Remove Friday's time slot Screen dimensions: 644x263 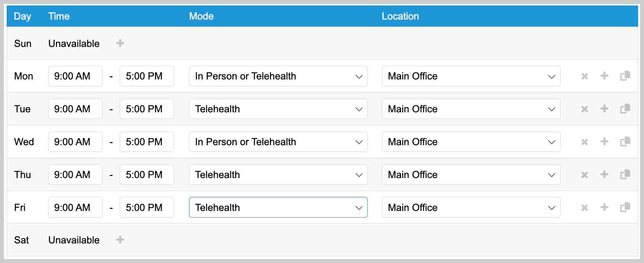tap(585, 208)
